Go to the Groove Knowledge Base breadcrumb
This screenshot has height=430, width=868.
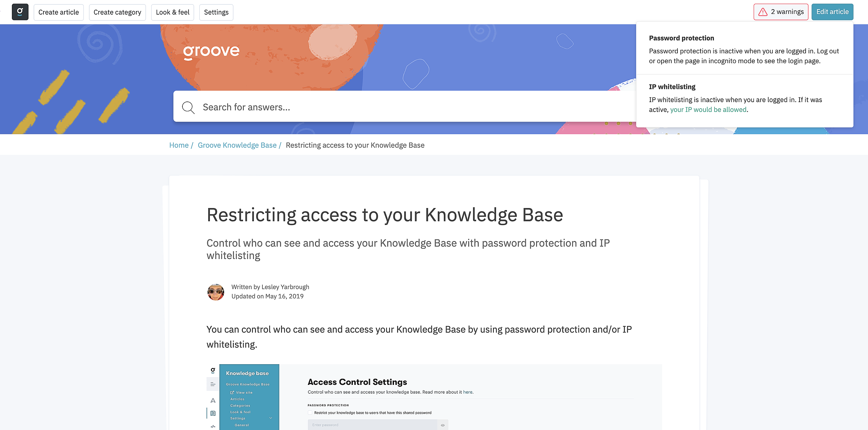(x=237, y=145)
